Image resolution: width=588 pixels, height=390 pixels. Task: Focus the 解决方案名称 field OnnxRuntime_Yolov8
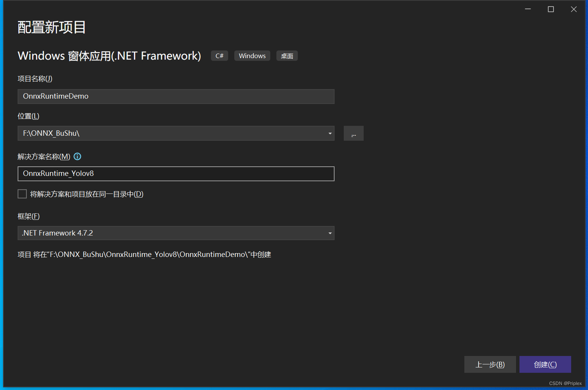click(176, 174)
